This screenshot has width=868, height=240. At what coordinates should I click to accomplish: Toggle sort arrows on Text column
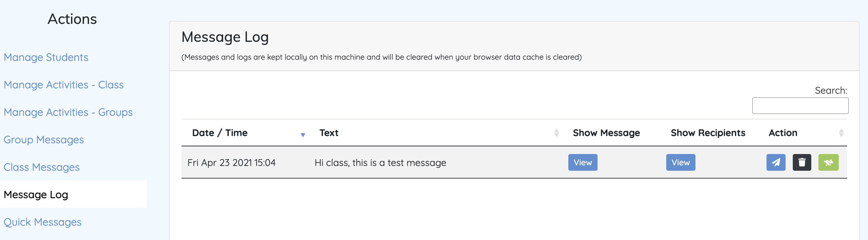pyautogui.click(x=556, y=133)
